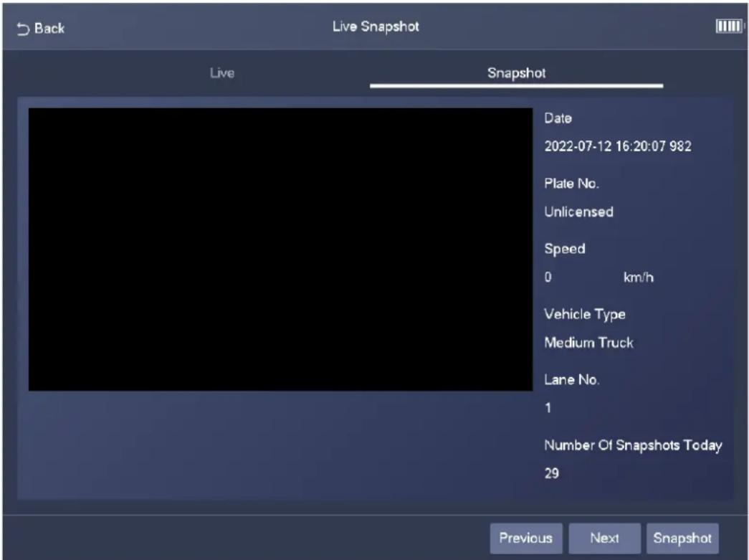Take a new snapshot with Snapshot button
The width and height of the screenshot is (749, 560).
(682, 538)
